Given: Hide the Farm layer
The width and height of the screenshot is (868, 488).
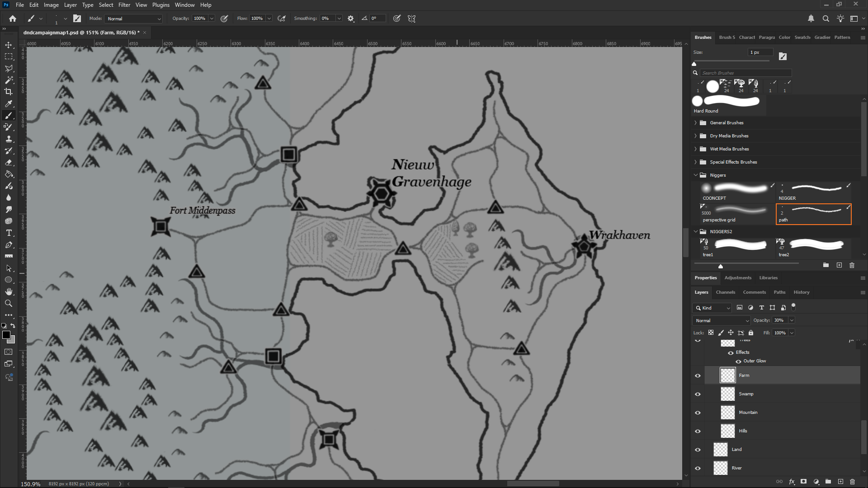Looking at the screenshot, I should pos(698,375).
